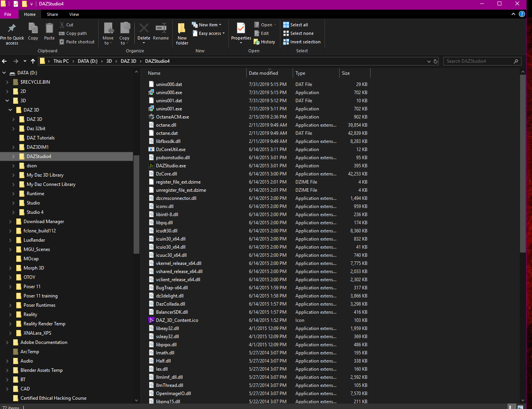Viewport: 532px width, 409px height.
Task: Click the Edit ribbon icon
Action: pos(261,33)
